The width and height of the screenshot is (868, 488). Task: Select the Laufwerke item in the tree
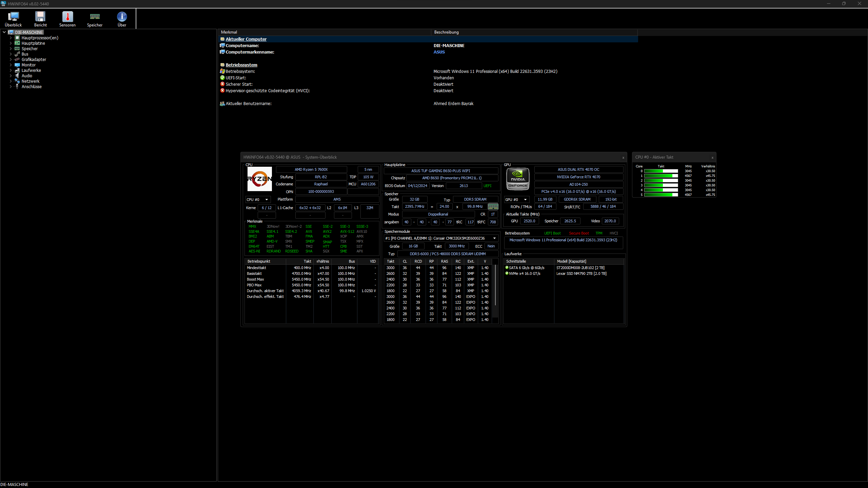pyautogui.click(x=31, y=70)
